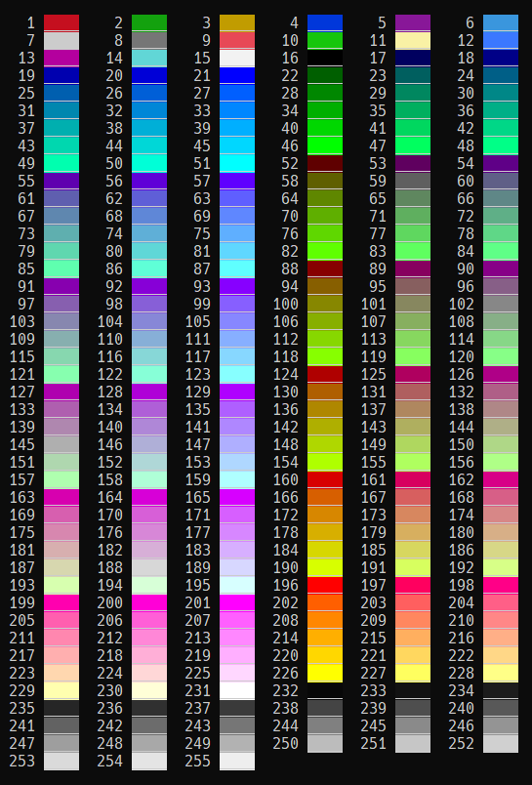The width and height of the screenshot is (532, 785).
Task: Choose the hot pink swatch 198
Action: click(x=501, y=585)
